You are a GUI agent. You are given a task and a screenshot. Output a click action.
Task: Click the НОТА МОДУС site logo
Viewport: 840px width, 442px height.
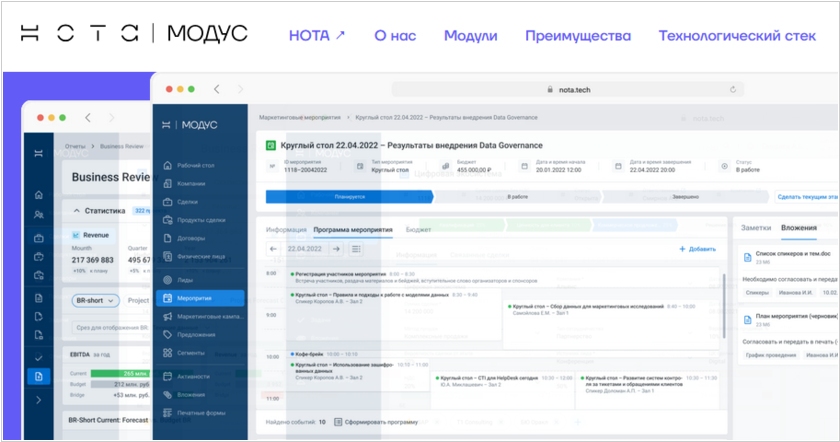pyautogui.click(x=134, y=33)
